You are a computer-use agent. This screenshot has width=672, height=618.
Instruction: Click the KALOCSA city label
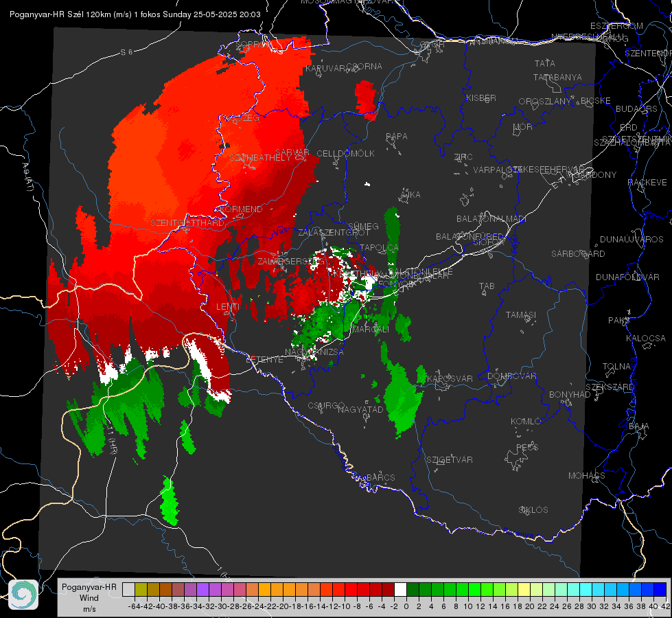tap(645, 339)
